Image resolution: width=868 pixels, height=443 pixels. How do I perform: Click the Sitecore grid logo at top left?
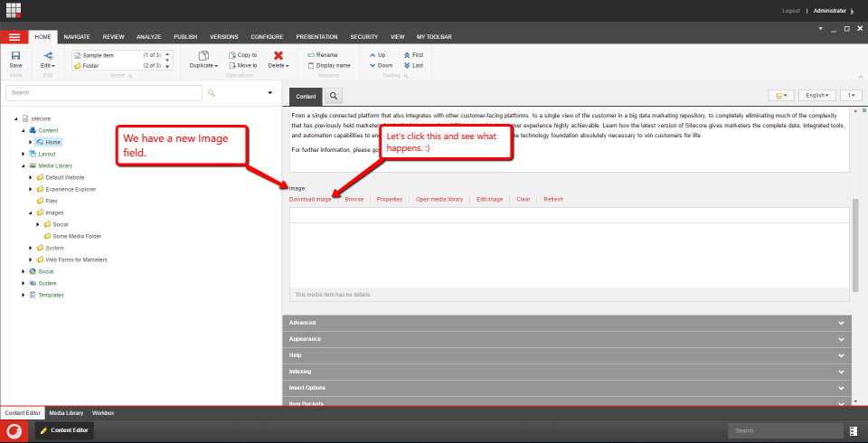(14, 10)
